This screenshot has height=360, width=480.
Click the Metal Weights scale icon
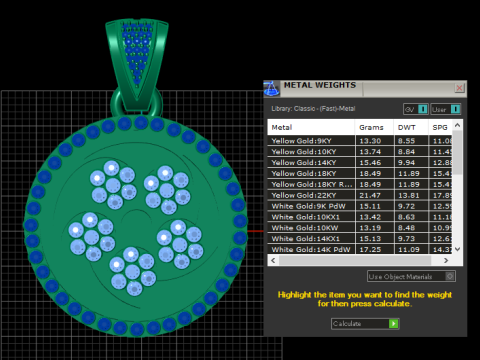[271, 89]
